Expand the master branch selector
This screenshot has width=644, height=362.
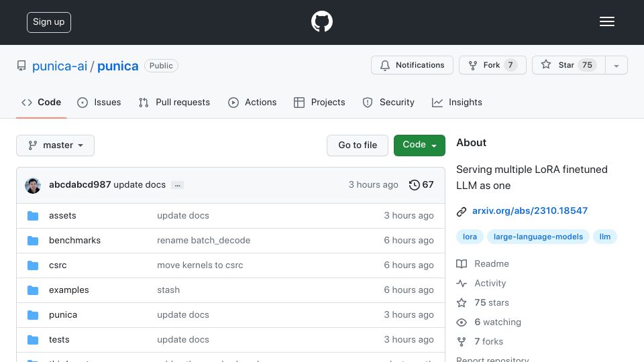click(56, 145)
